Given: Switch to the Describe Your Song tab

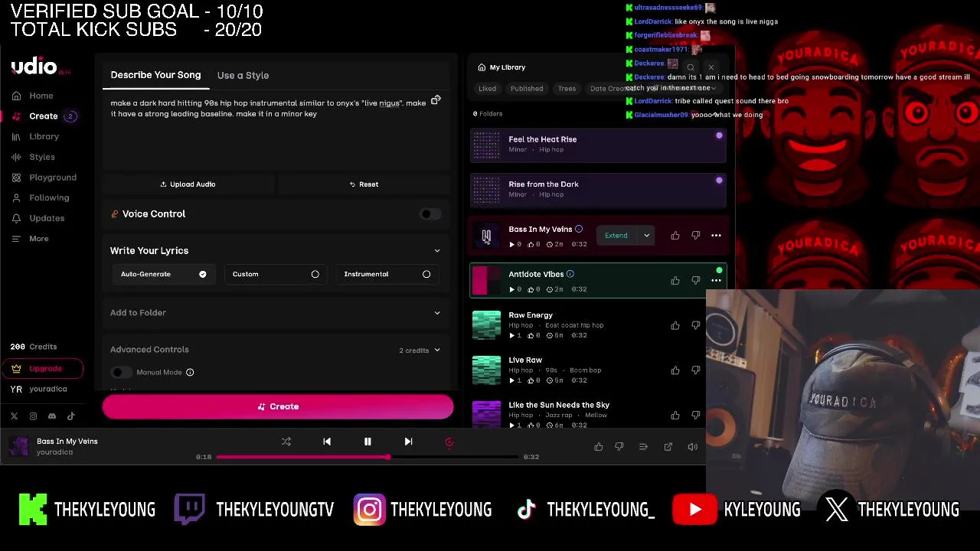Looking at the screenshot, I should [155, 75].
